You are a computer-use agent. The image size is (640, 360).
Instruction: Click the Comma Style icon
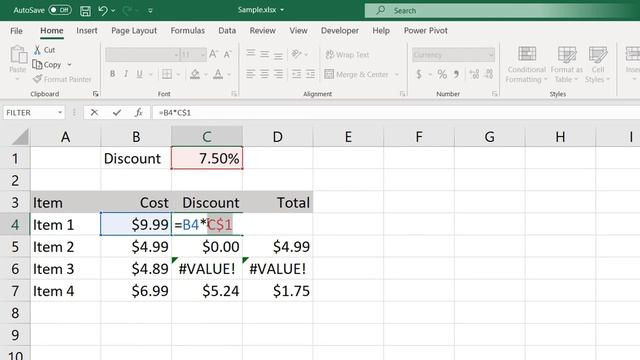coord(456,74)
